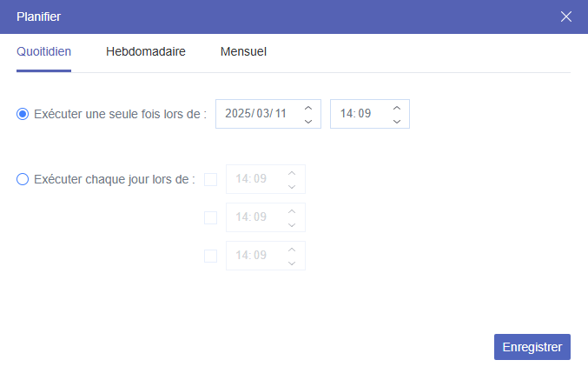This screenshot has height=380, width=588.
Task: Decrease the date with down arrow
Action: click(307, 121)
